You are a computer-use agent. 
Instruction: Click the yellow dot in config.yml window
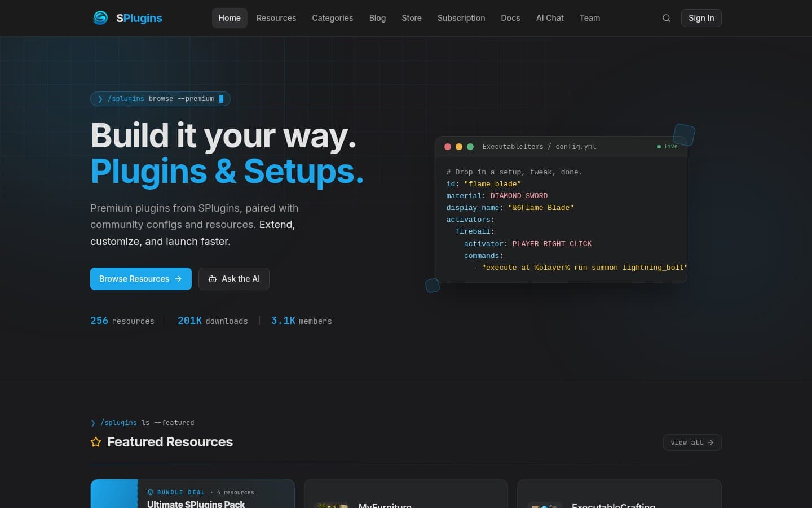[x=459, y=147]
